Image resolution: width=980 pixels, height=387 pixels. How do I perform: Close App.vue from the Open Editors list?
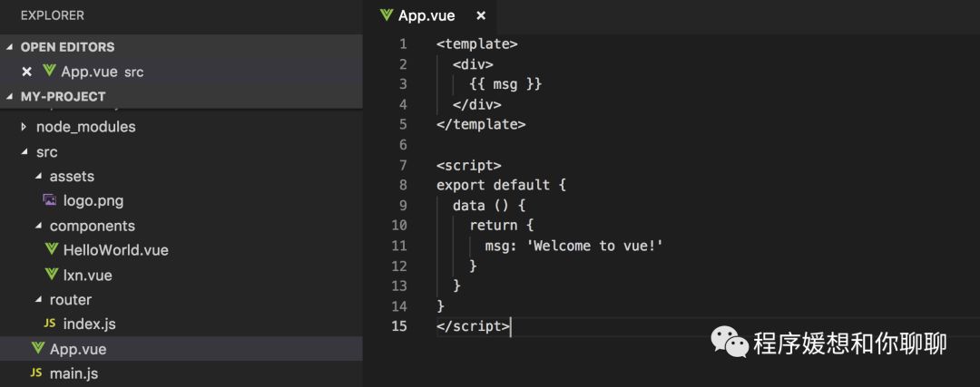pos(26,72)
